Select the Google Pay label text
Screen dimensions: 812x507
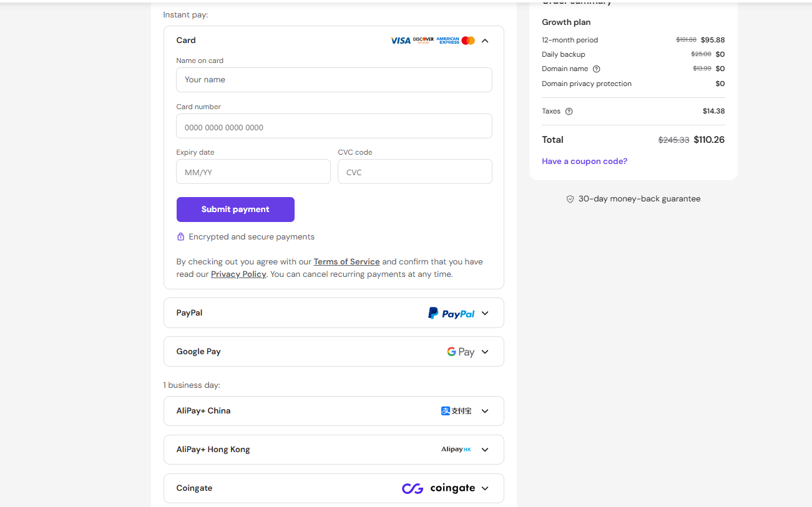tap(198, 352)
